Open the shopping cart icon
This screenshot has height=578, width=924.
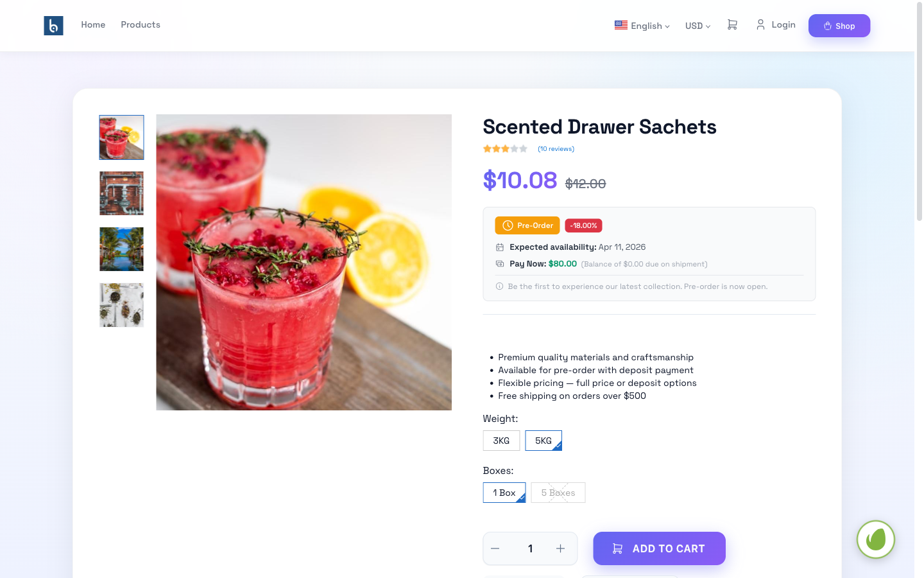click(732, 25)
